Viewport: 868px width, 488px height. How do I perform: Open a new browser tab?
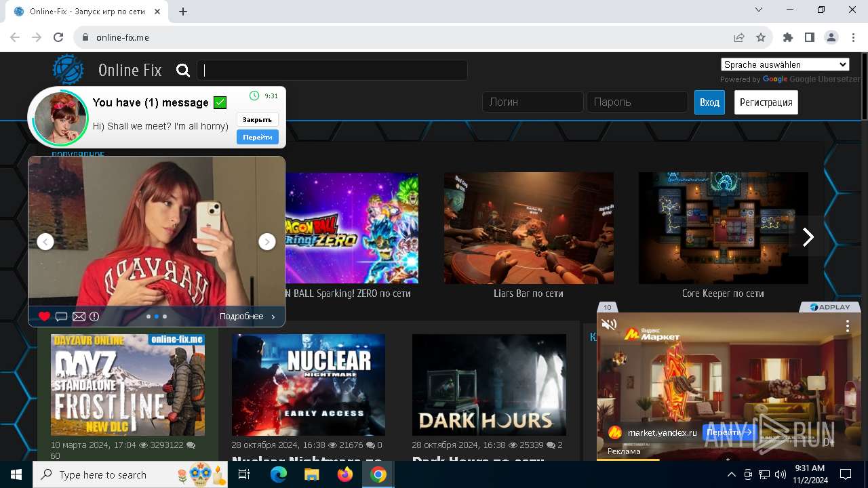[183, 12]
